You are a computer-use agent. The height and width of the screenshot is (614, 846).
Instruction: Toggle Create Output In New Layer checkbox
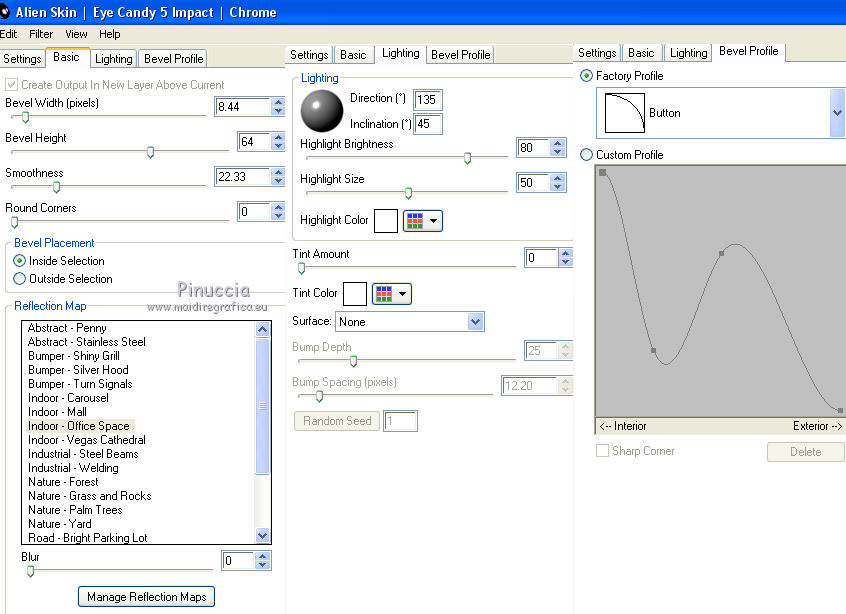(x=11, y=85)
